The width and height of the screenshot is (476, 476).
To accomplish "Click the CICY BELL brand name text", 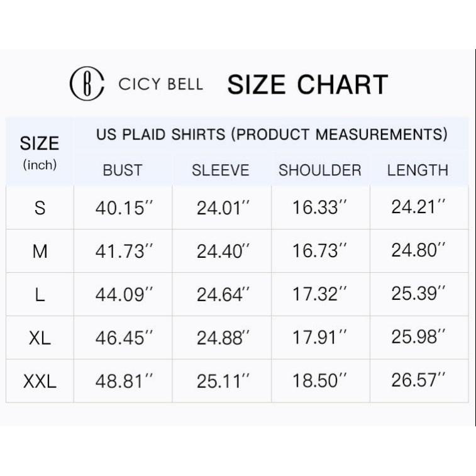I will [x=160, y=84].
